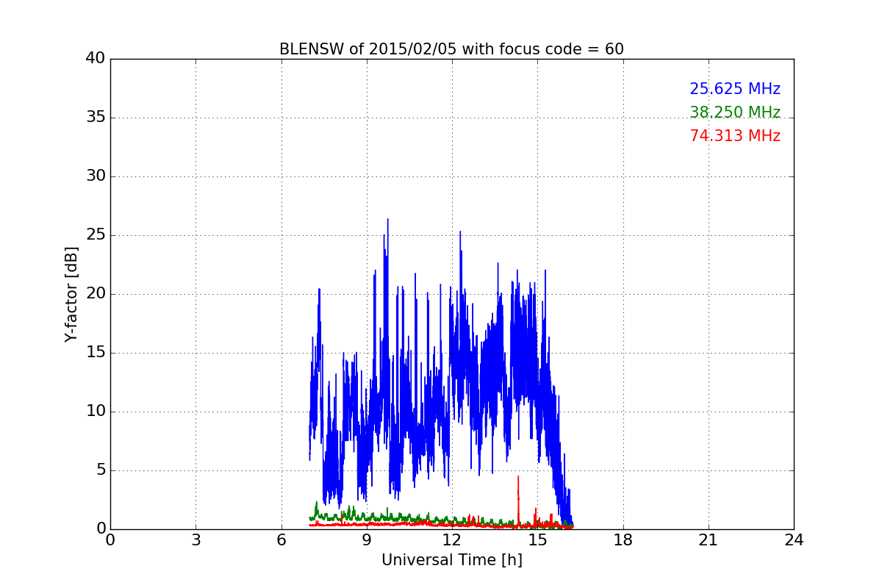Click y-axis tick label 30
Screen dimensions: 882x588
95,176
